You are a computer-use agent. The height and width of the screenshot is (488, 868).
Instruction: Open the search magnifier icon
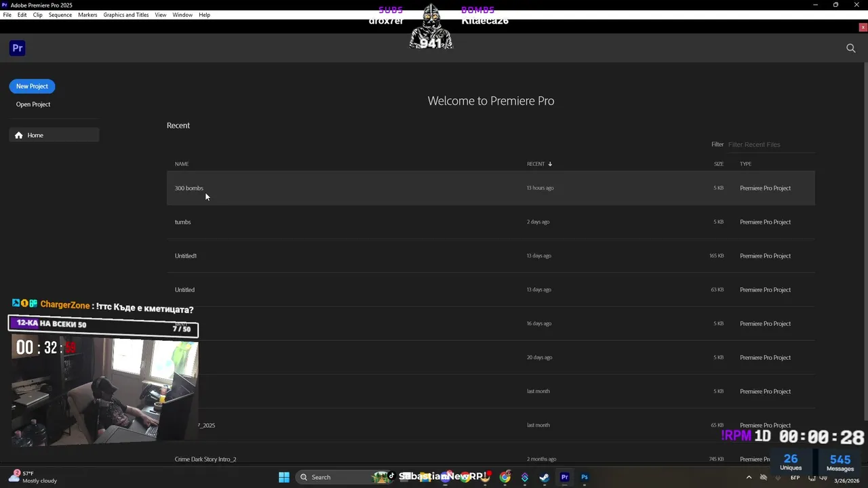pos(851,48)
